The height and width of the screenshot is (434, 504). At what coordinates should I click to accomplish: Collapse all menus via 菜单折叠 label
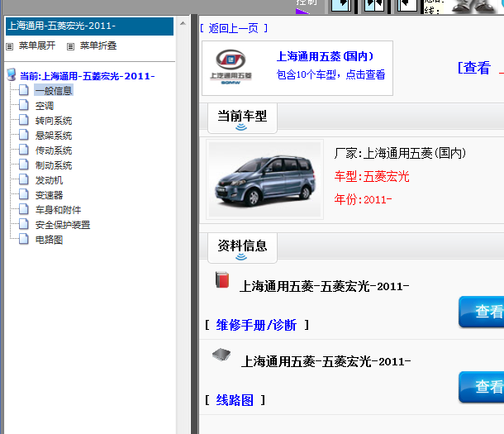[x=98, y=45]
